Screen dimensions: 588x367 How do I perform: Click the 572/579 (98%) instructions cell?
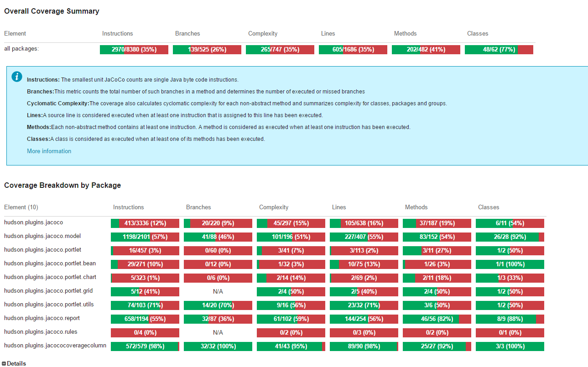pyautogui.click(x=145, y=346)
